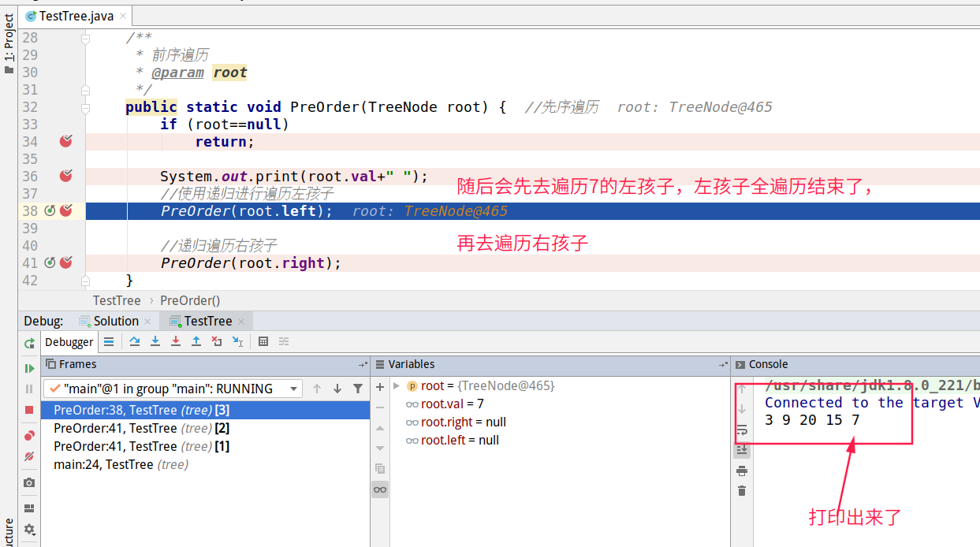Show execution point icon
This screenshot has height=547, width=980.
pyautogui.click(x=110, y=341)
